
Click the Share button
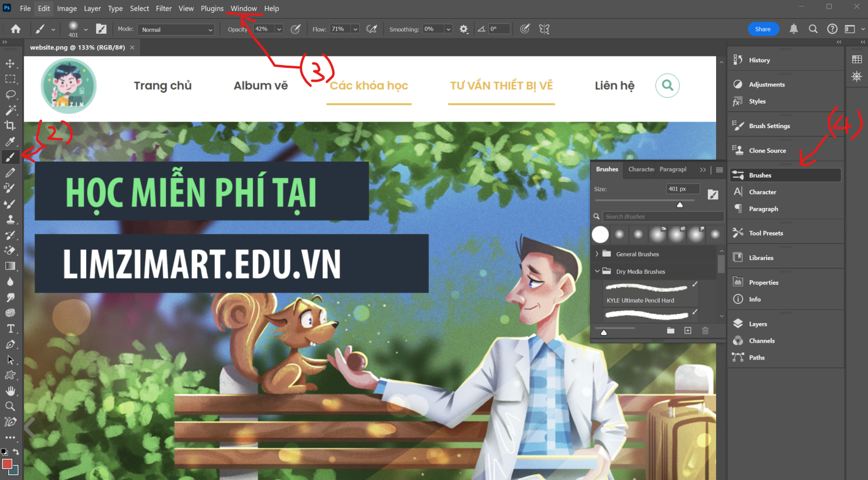pyautogui.click(x=763, y=29)
